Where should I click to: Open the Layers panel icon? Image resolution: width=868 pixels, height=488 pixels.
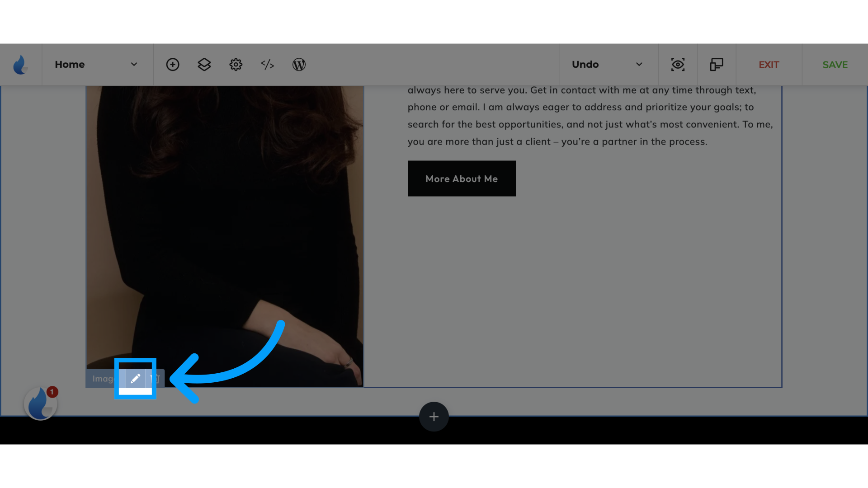(x=204, y=64)
